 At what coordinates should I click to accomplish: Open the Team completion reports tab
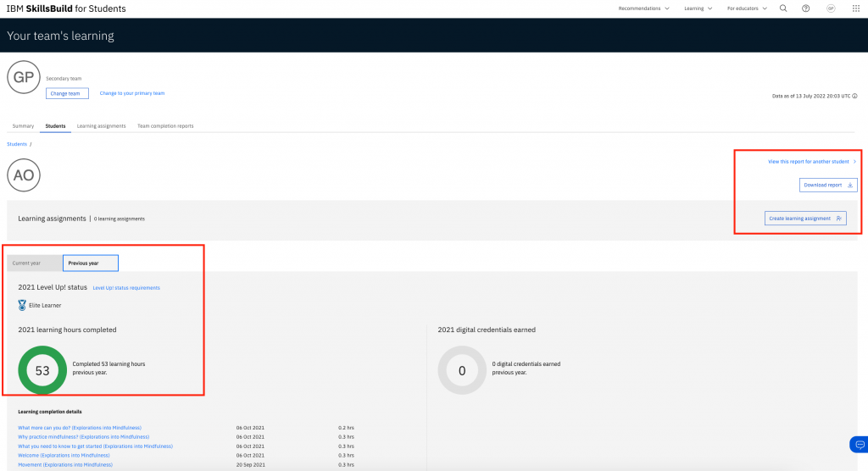tap(165, 126)
